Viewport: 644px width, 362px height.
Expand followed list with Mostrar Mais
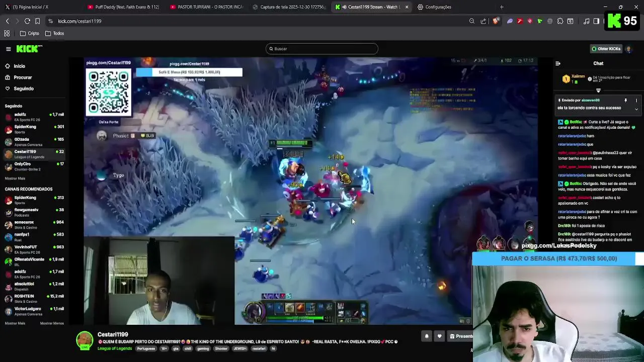tap(15, 178)
